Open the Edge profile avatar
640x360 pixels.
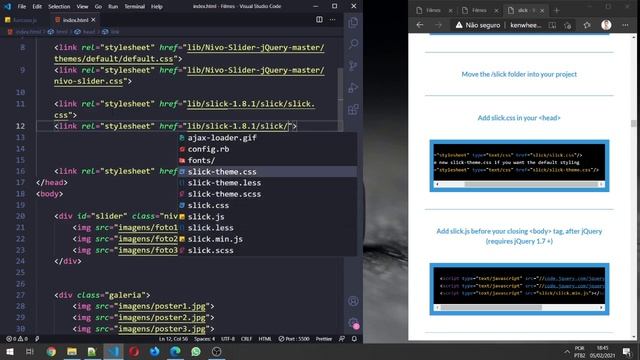click(606, 25)
